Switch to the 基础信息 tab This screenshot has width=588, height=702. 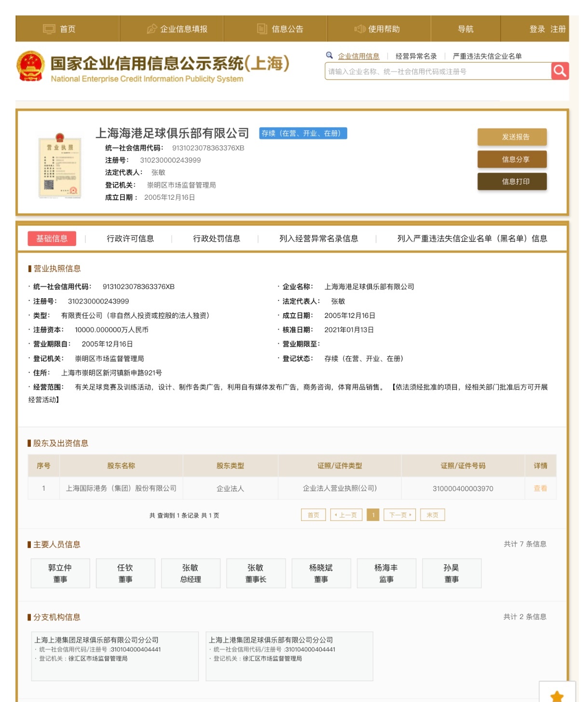pyautogui.click(x=52, y=238)
